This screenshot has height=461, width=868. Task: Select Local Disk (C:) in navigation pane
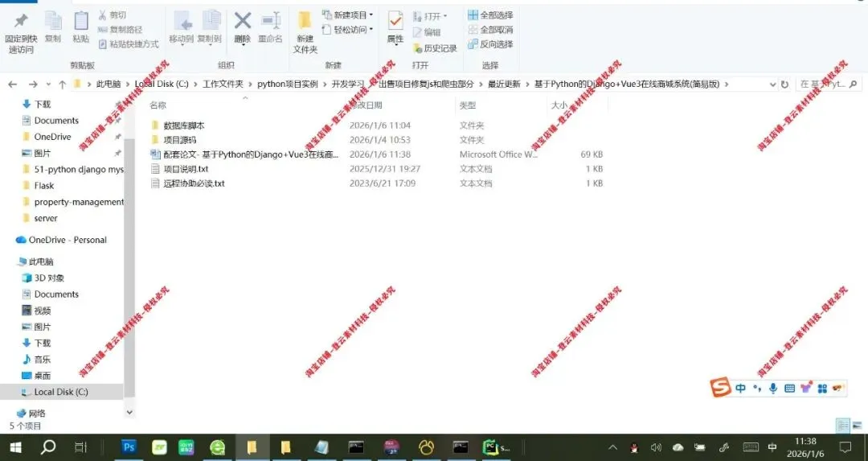61,392
